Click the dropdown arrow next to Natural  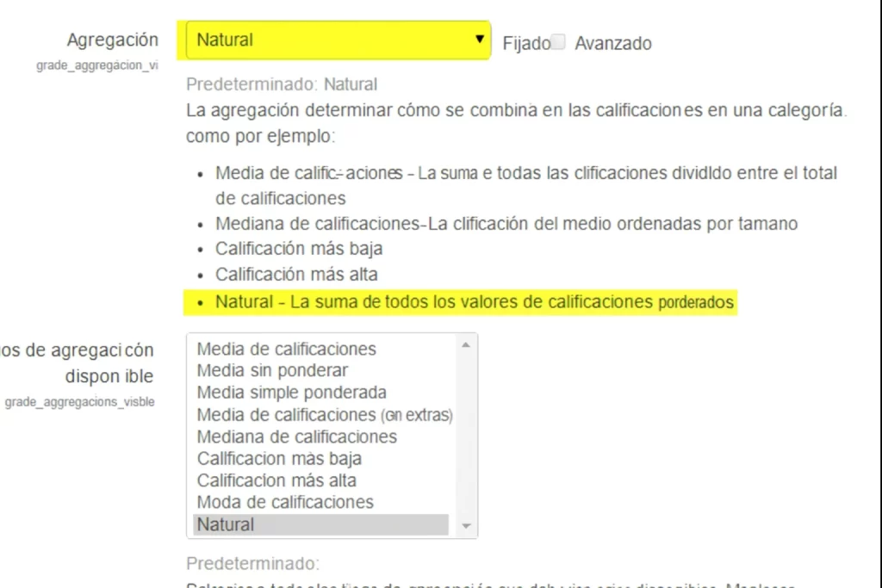pos(479,40)
